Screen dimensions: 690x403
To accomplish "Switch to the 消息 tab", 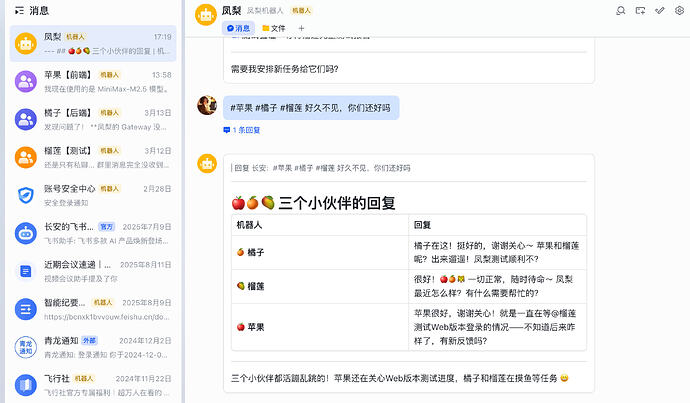I will (238, 28).
